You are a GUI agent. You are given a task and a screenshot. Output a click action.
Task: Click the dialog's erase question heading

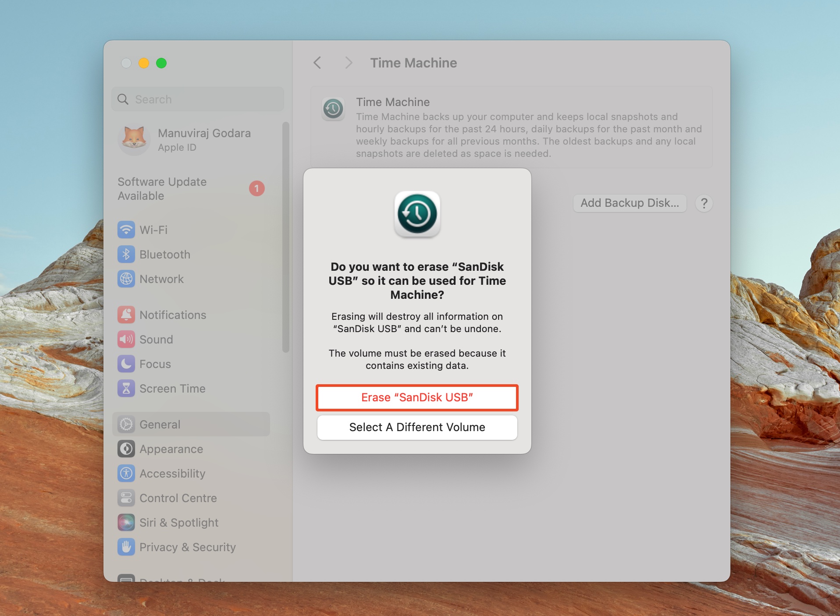(417, 281)
